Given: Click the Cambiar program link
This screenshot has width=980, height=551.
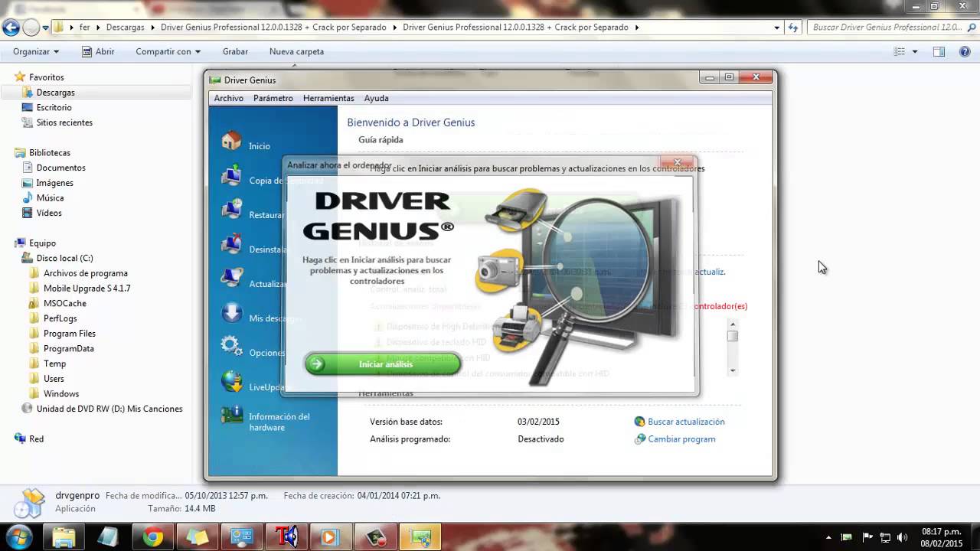Looking at the screenshot, I should coord(681,439).
